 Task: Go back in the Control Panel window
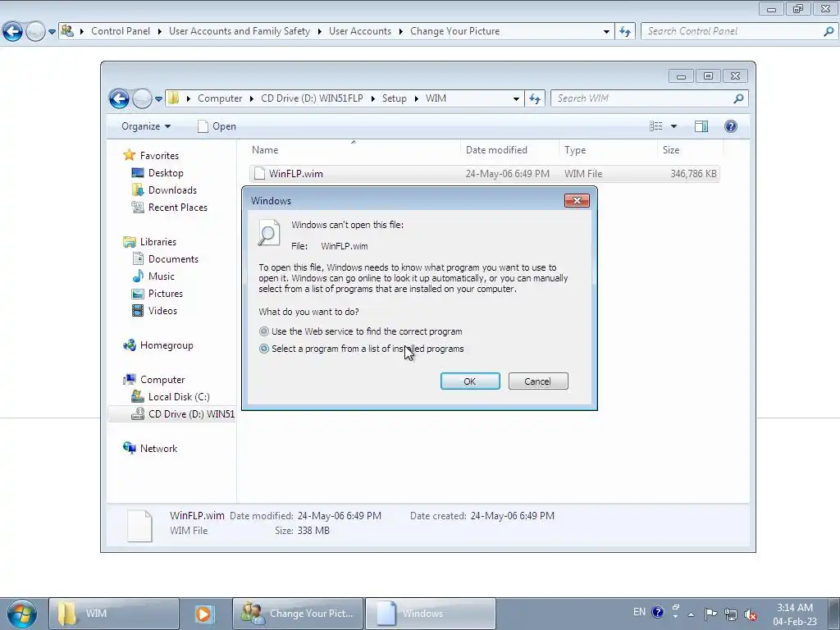(12, 32)
